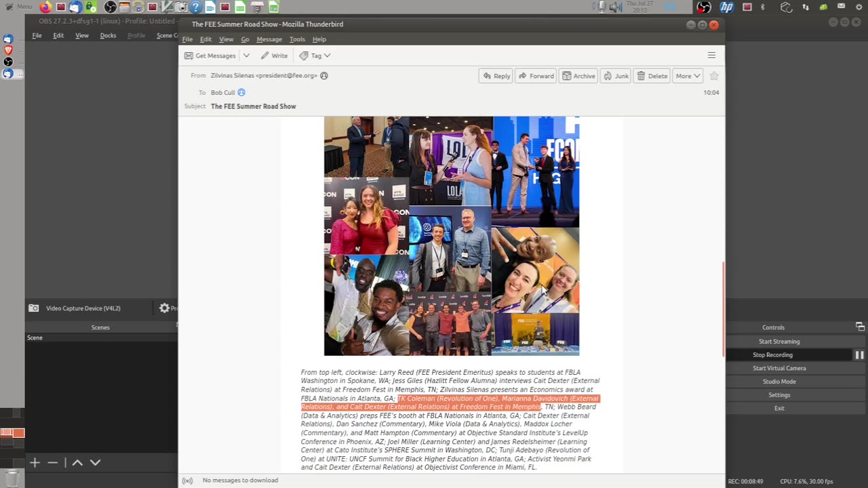Click the Video Capture Device camera icon

click(x=33, y=308)
